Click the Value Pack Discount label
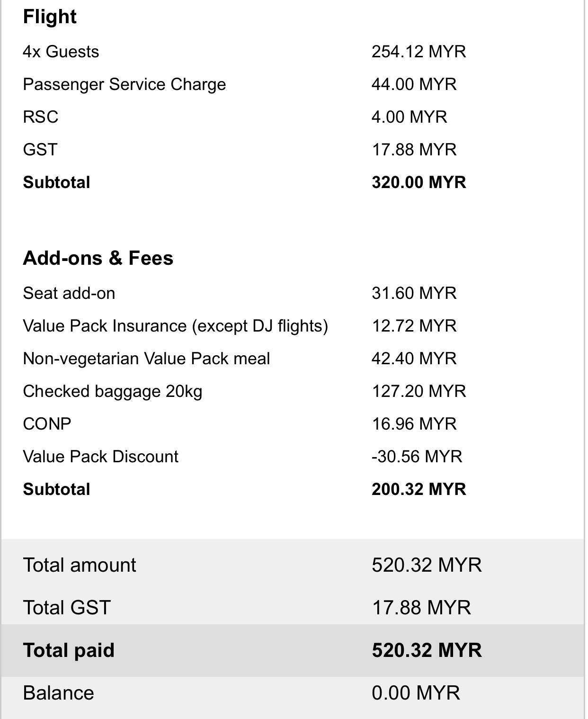 [100, 457]
